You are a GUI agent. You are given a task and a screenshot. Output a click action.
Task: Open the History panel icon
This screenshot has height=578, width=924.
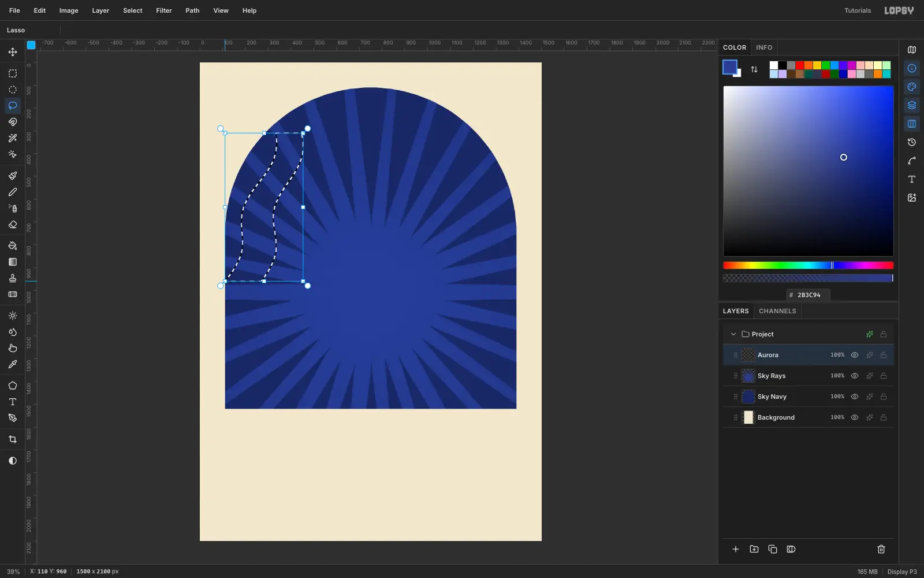pyautogui.click(x=912, y=142)
